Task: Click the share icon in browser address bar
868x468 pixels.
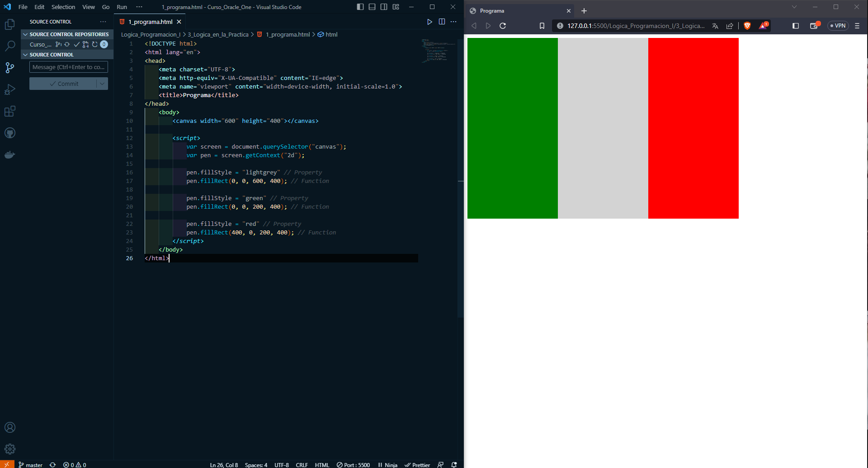Action: coord(730,26)
